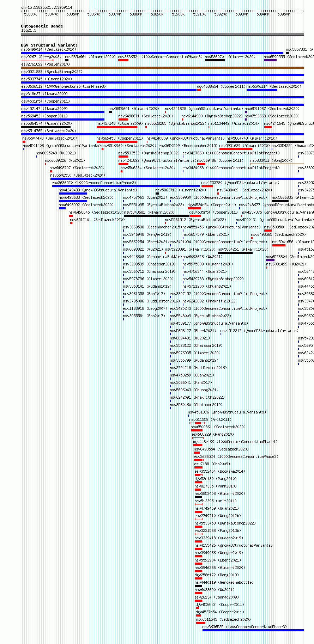Screen dimensions: 314x644
Task: Click nsv1134449 (Alsmadi2014) label
Action: pos(234,123)
